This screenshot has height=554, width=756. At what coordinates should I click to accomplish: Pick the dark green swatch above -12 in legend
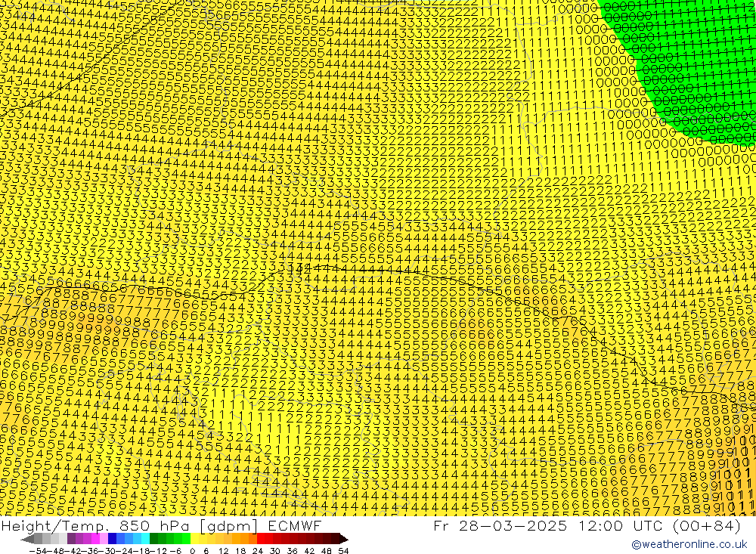coord(153,539)
